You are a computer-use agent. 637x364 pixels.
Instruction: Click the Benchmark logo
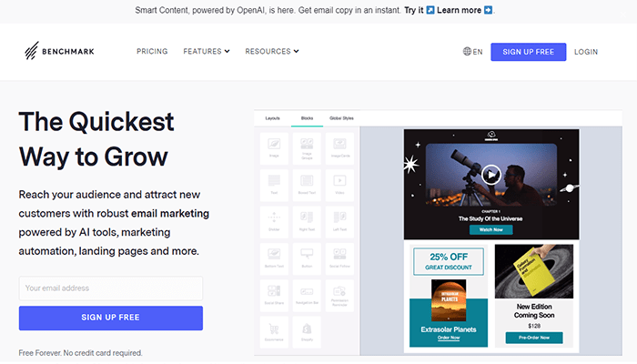61,52
